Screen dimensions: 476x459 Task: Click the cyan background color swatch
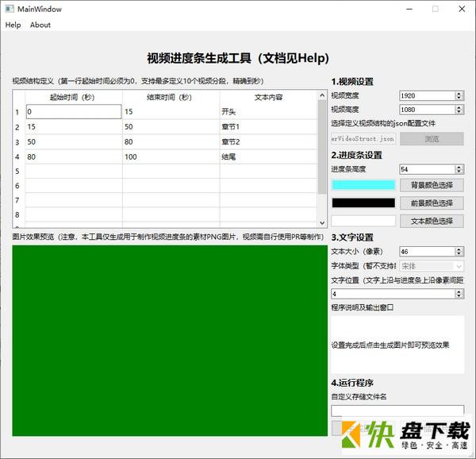click(363, 185)
